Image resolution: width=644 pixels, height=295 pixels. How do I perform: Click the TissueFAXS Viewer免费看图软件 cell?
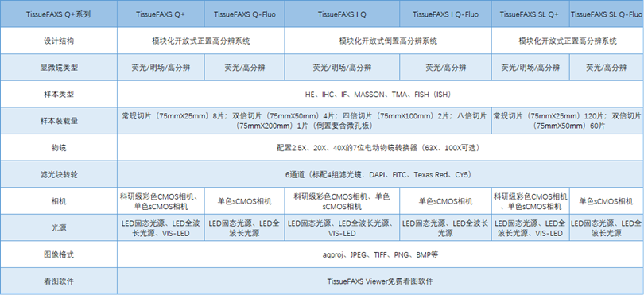click(380, 281)
